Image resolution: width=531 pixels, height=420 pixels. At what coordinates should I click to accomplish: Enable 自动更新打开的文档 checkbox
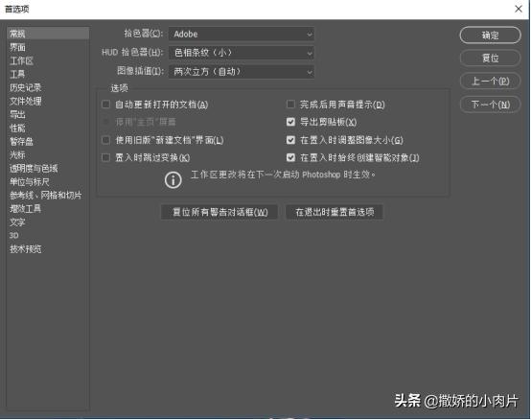pyautogui.click(x=106, y=104)
